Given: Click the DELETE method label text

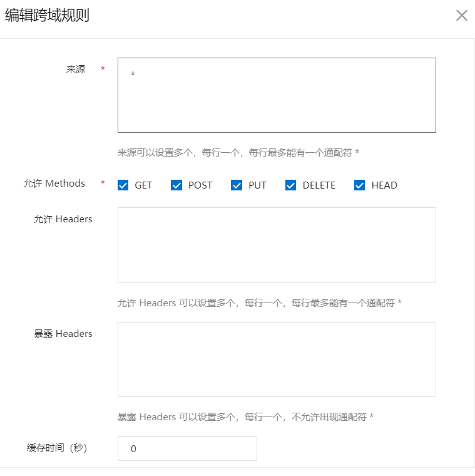Looking at the screenshot, I should point(319,185).
